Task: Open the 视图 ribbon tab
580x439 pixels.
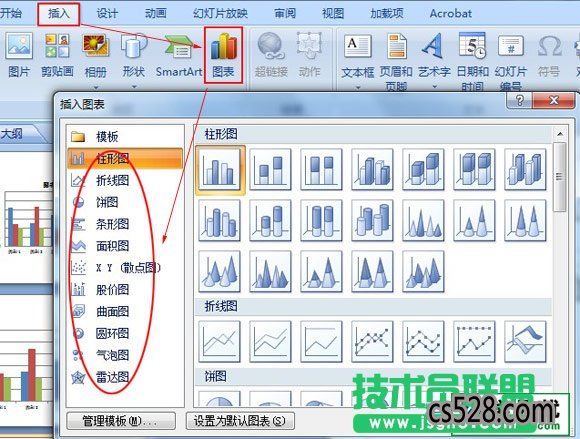Action: 333,14
